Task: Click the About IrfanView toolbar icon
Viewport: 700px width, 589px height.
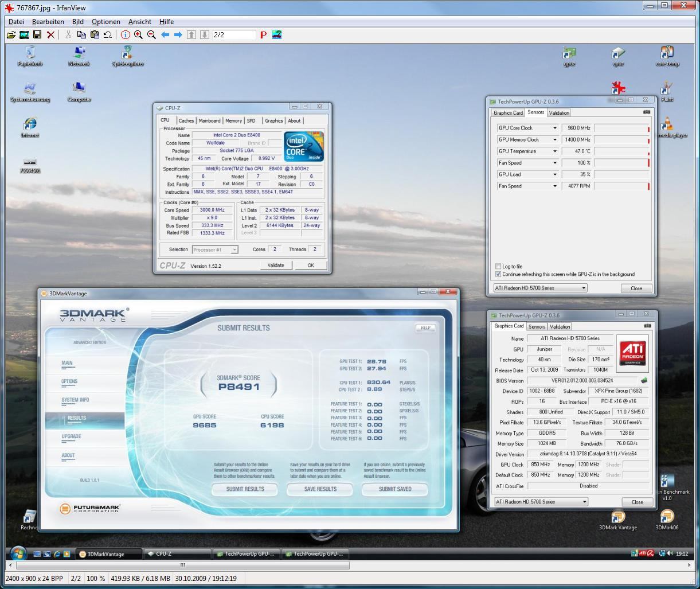Action: point(277,35)
